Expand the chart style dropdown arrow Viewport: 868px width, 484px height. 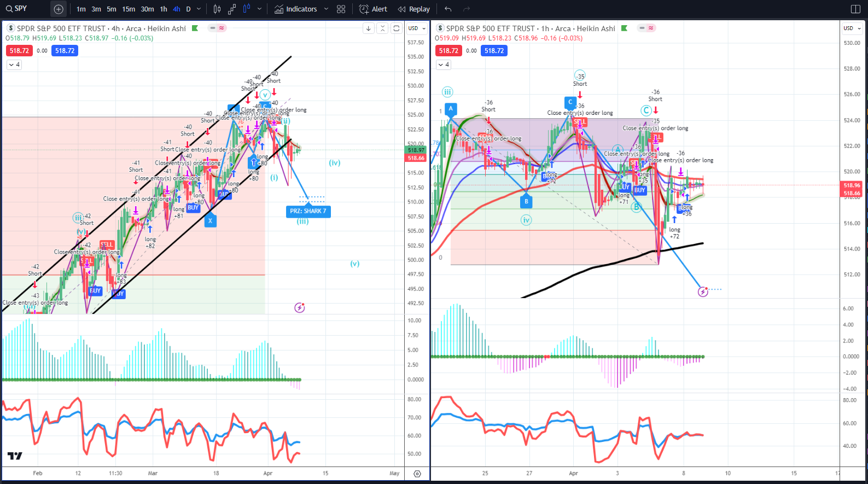[259, 9]
